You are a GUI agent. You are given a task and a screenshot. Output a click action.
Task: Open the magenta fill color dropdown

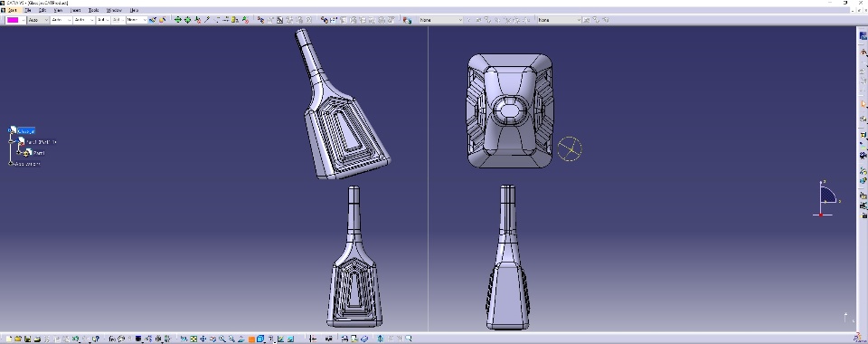pyautogui.click(x=24, y=19)
